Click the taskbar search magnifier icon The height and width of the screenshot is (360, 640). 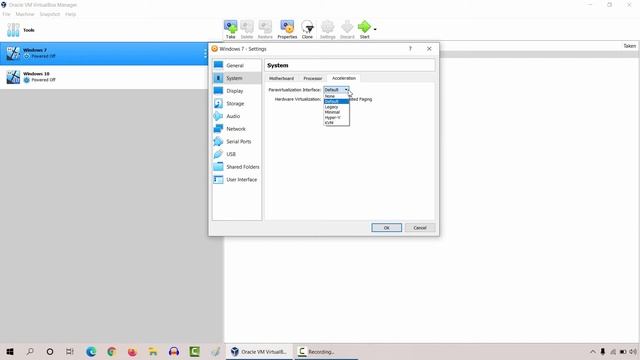click(30, 351)
